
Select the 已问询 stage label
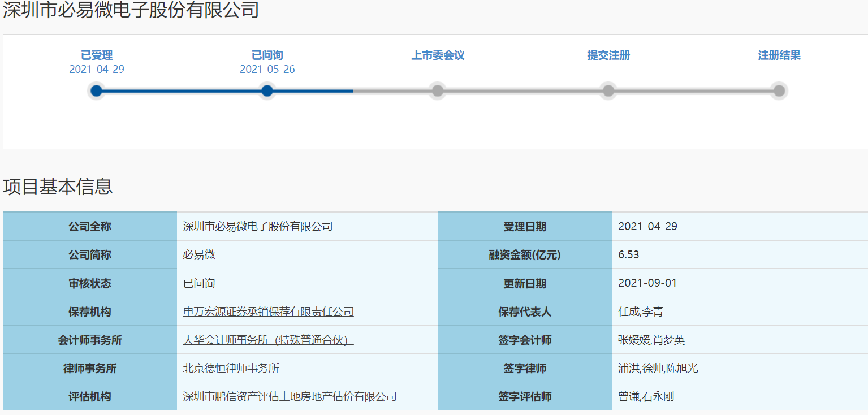click(x=267, y=55)
